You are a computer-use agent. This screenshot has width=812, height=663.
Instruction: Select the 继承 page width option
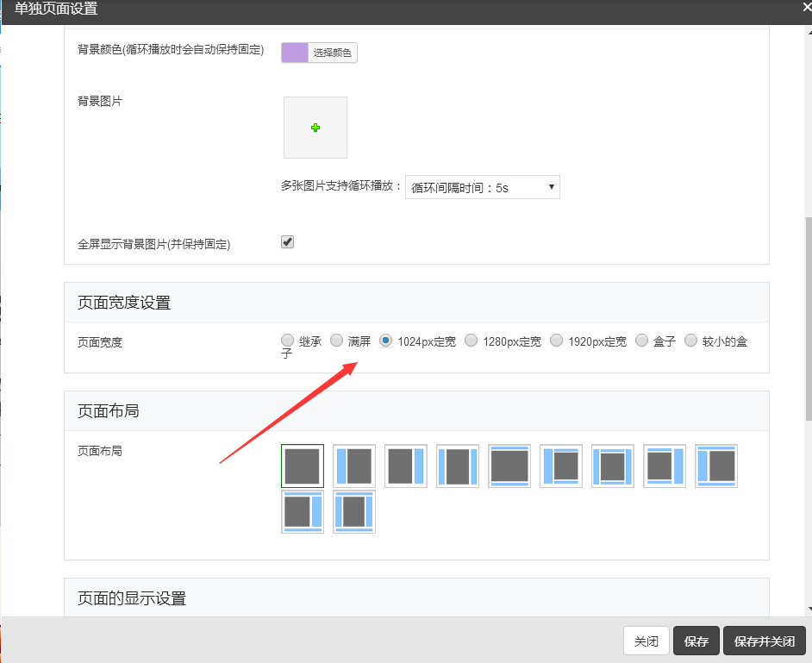[x=287, y=341]
